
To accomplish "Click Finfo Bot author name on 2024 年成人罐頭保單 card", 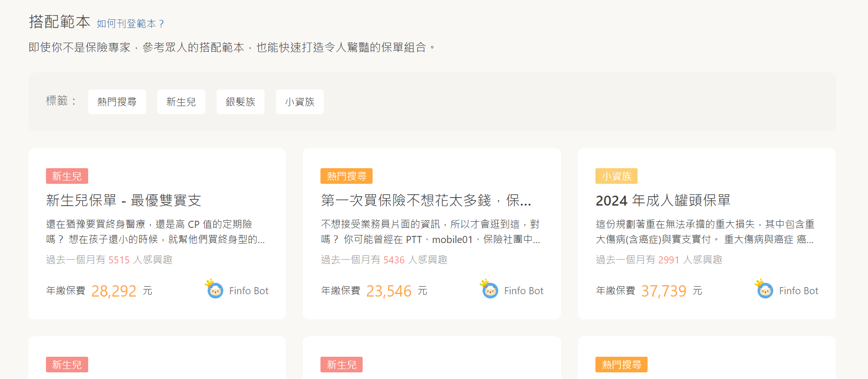I will (x=799, y=291).
